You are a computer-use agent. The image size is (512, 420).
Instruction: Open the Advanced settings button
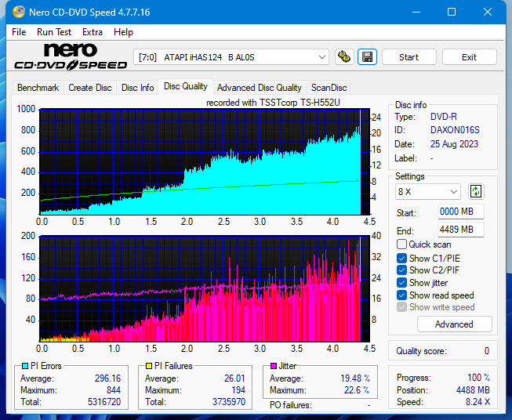click(454, 324)
